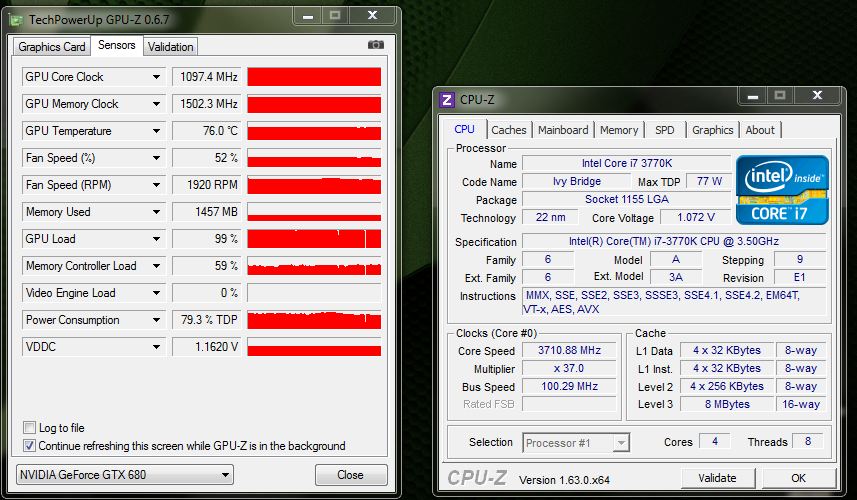Uncheck Continue refreshing in background option
The height and width of the screenshot is (500, 857).
30,445
